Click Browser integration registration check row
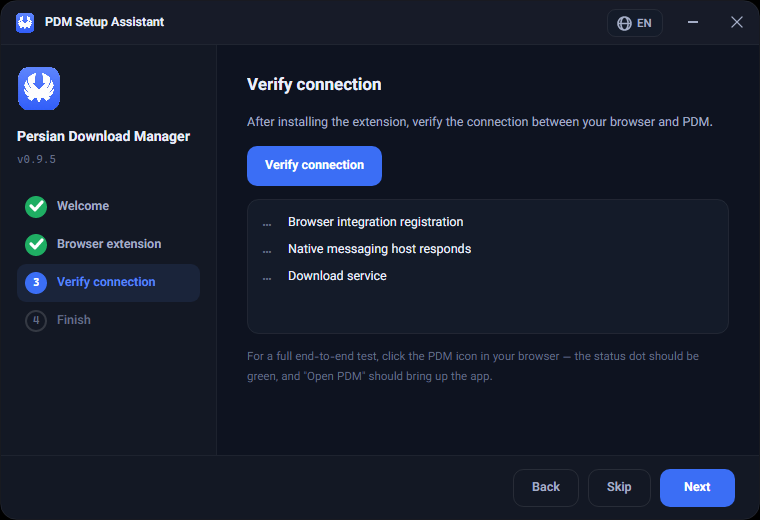 (x=487, y=222)
